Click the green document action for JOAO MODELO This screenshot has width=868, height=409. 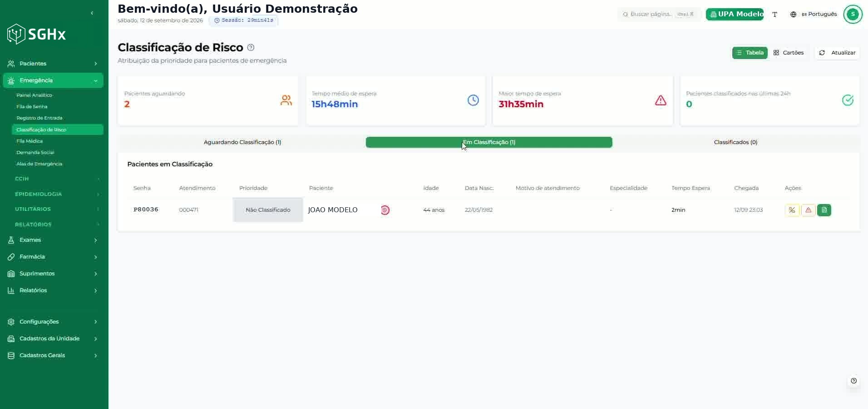[x=824, y=210]
